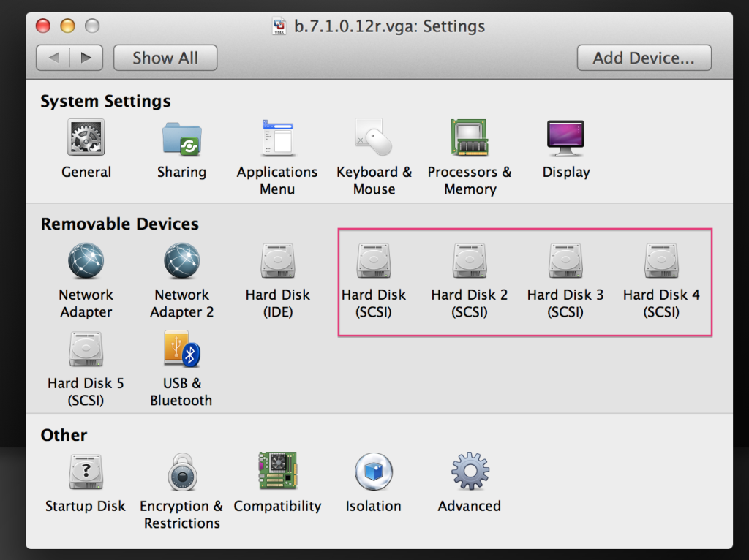Open Encryption & Restrictions settings
This screenshot has width=749, height=560.
coord(181,473)
